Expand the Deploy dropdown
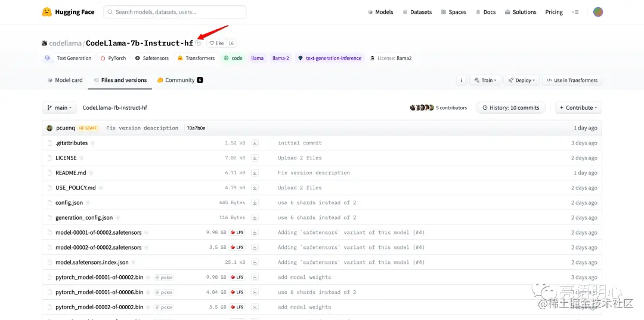 (x=522, y=80)
